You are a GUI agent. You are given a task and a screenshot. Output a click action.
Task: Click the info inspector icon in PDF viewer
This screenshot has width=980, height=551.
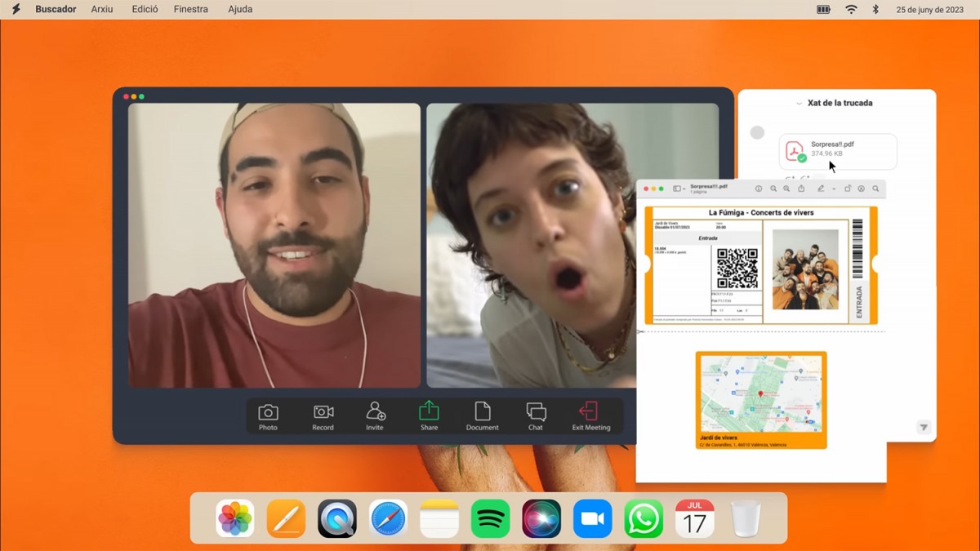point(759,189)
